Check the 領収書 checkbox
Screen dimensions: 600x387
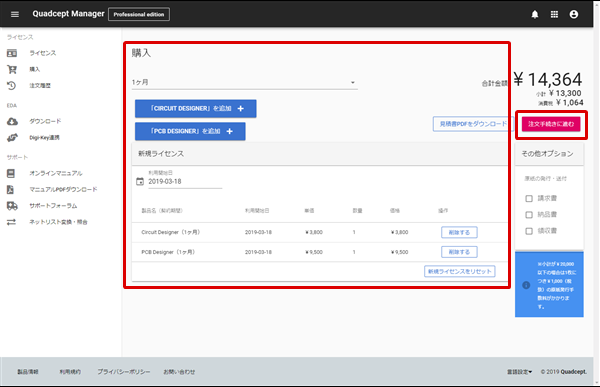(x=529, y=231)
